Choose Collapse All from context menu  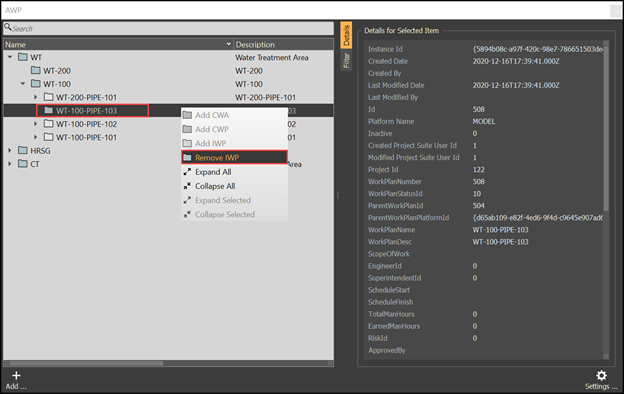point(234,186)
